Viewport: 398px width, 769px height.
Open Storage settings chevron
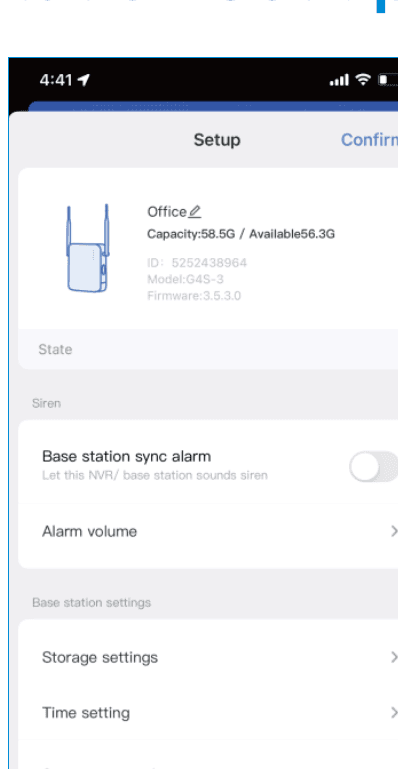394,657
